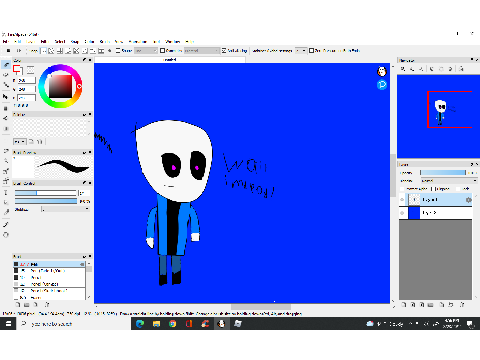Open the Select menu
Viewport: 480px width, 360px height.
coord(60,42)
